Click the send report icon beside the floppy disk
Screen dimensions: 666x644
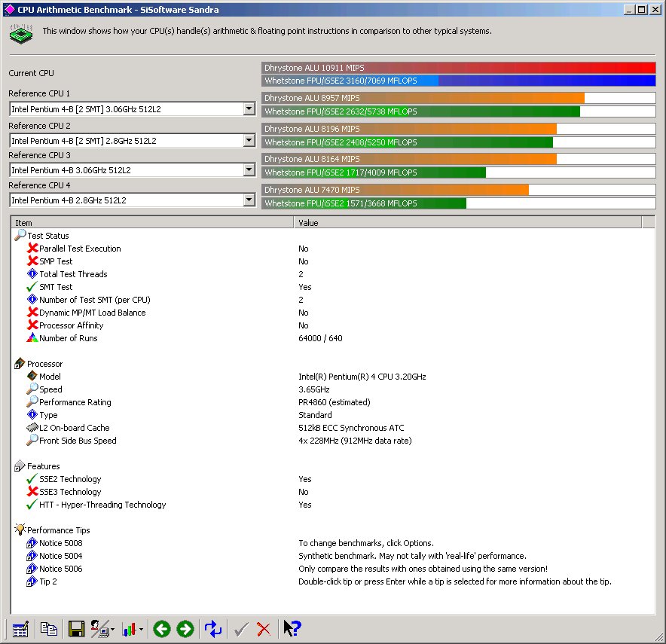pos(99,629)
